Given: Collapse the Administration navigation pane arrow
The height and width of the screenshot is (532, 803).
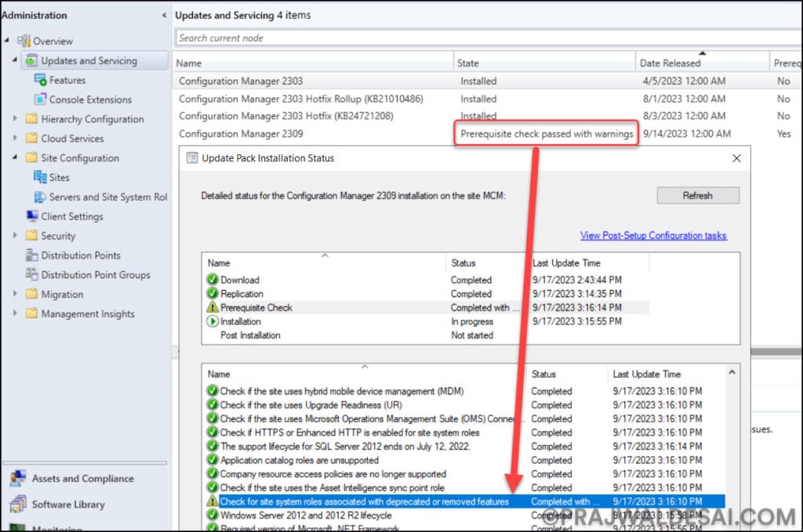Looking at the screenshot, I should [x=164, y=16].
